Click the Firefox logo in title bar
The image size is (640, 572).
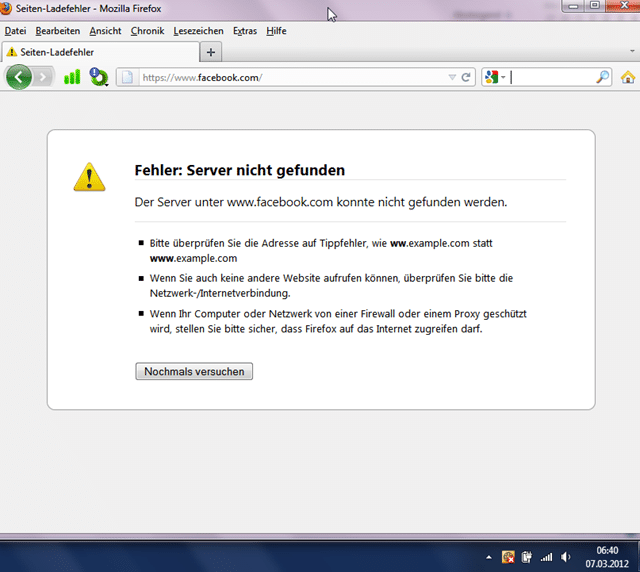click(x=5, y=8)
